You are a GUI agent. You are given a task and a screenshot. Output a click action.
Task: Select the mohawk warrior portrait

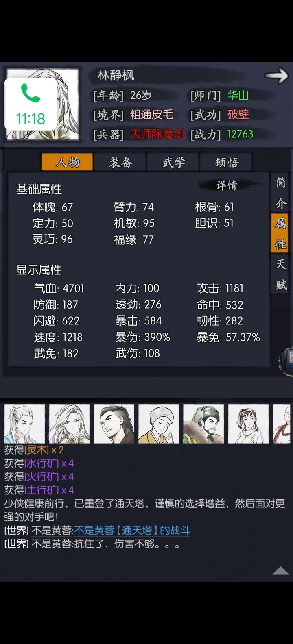click(x=114, y=424)
